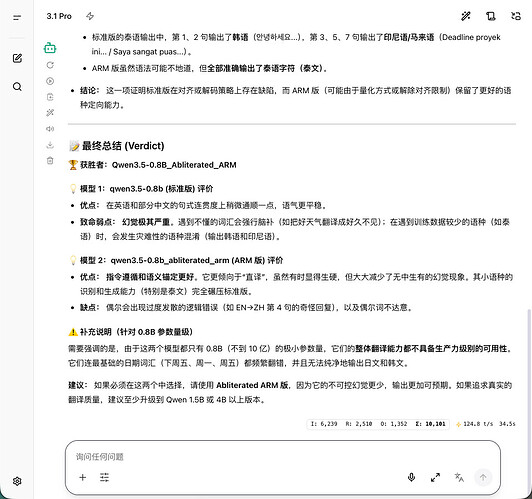532x499 pixels.
Task: Click the small wand icon beside the message
Action: [50, 113]
